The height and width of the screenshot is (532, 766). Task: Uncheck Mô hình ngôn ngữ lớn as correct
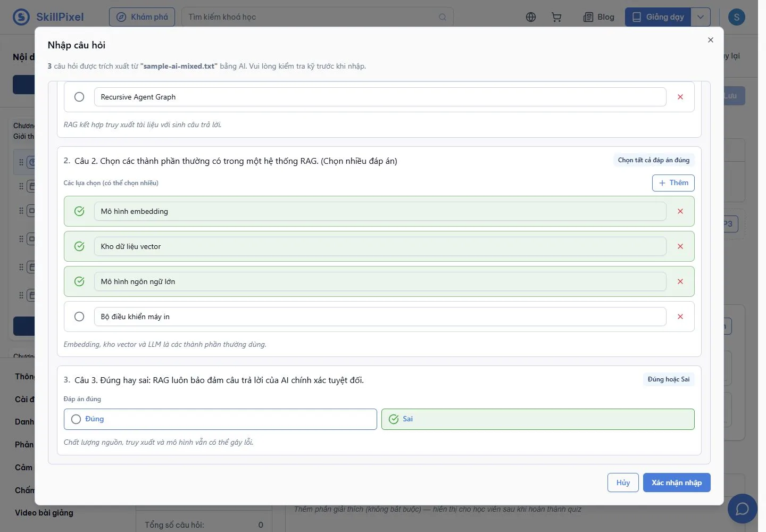pyautogui.click(x=79, y=281)
